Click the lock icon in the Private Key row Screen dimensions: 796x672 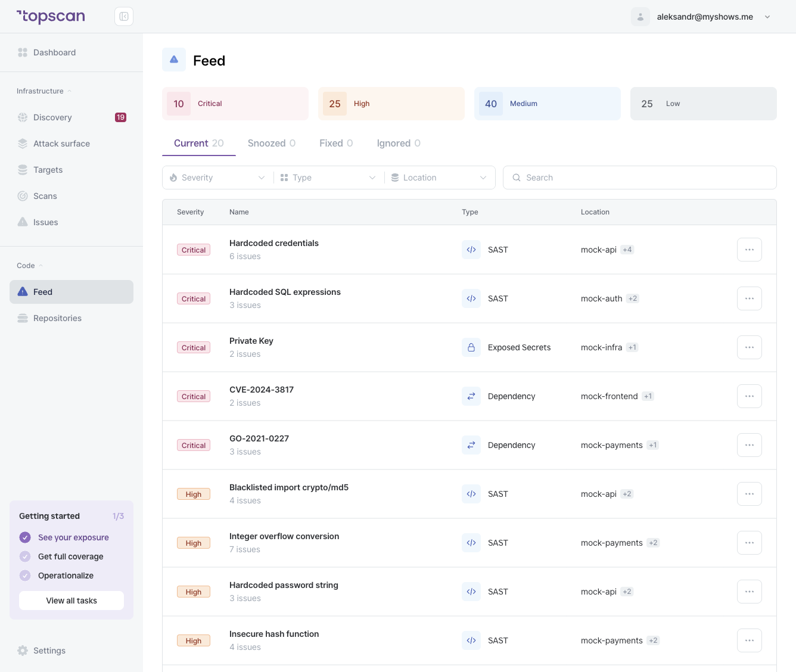471,347
